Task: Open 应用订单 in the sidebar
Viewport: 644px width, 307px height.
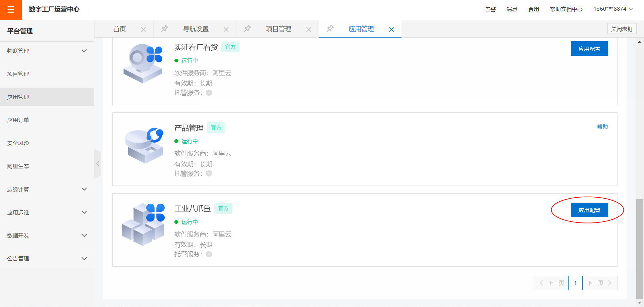Action: click(47, 120)
